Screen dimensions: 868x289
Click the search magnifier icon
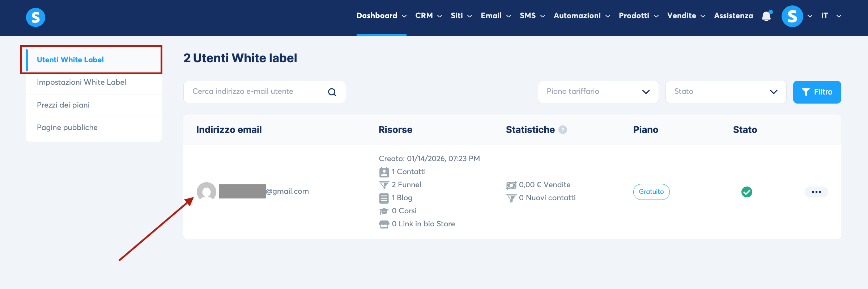[x=332, y=92]
